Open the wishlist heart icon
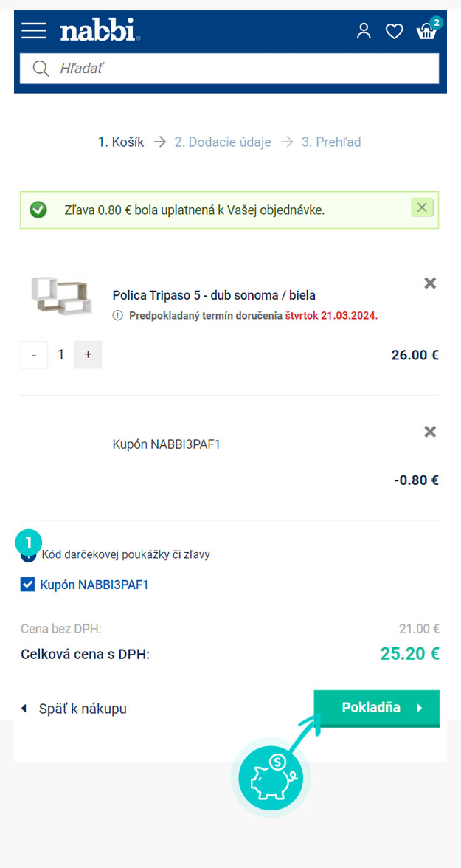Image resolution: width=461 pixels, height=868 pixels. pyautogui.click(x=394, y=32)
